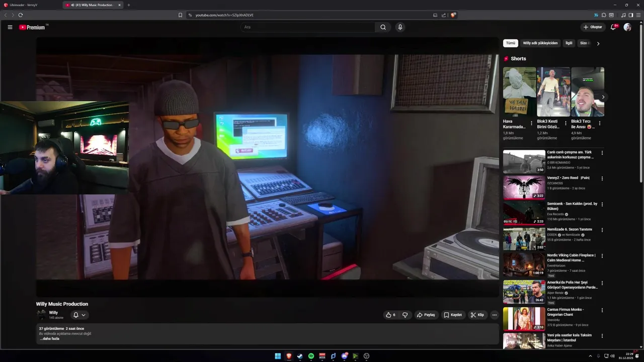Open Brave browser taskbar icon
This screenshot has width=644, height=362.
289,356
